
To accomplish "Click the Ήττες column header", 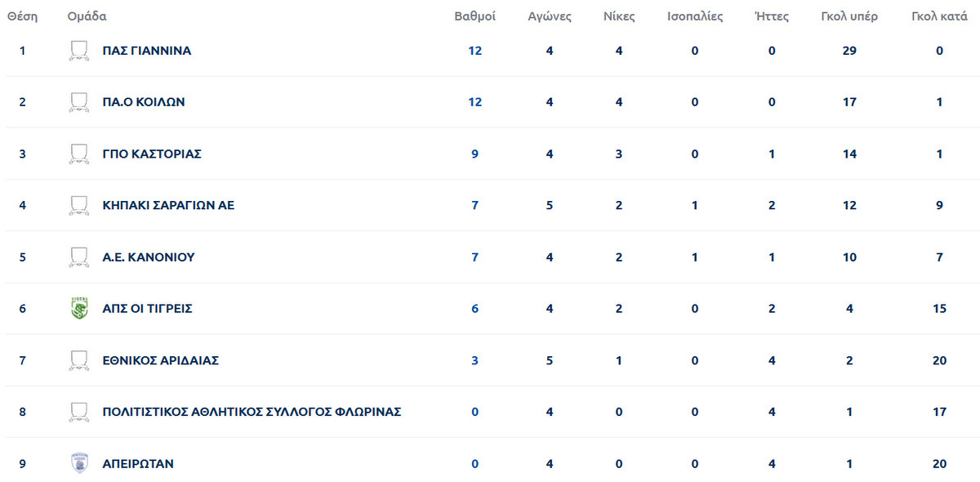I will click(772, 16).
